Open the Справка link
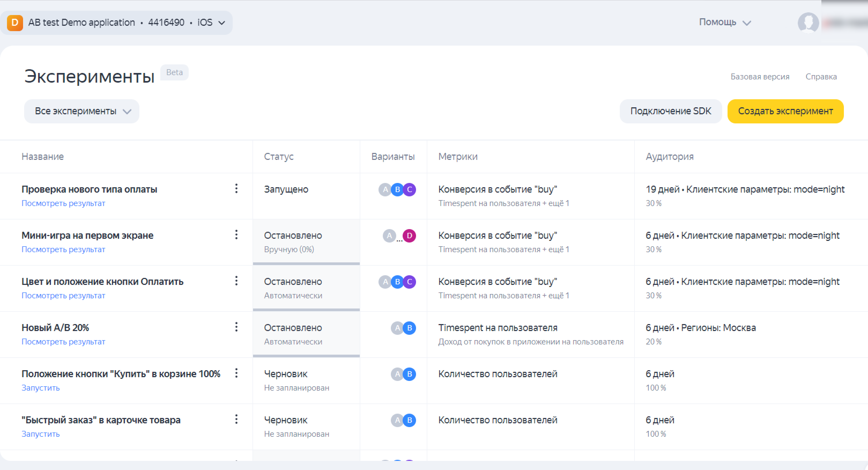Screen dimensions: 868x470 point(821,77)
